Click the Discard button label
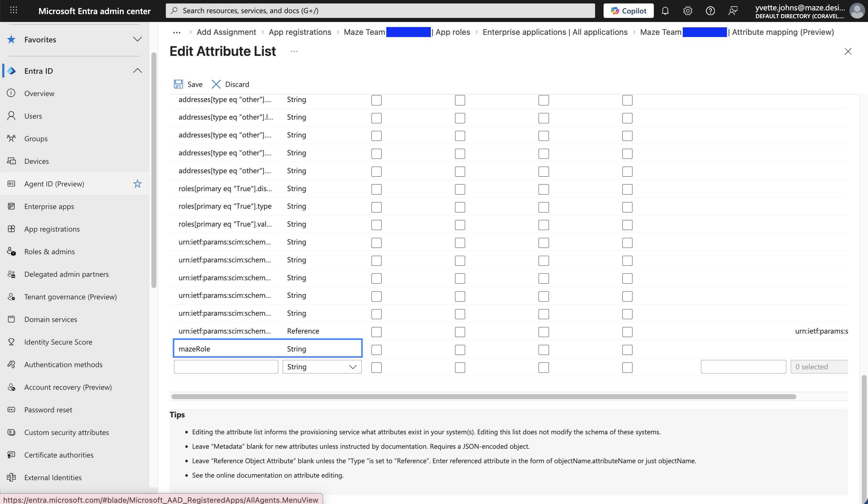Image resolution: width=868 pixels, height=504 pixels. pyautogui.click(x=237, y=84)
